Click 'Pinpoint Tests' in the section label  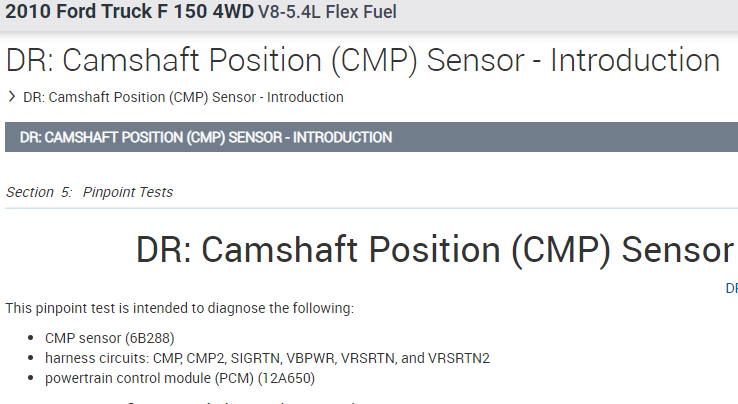[x=128, y=192]
